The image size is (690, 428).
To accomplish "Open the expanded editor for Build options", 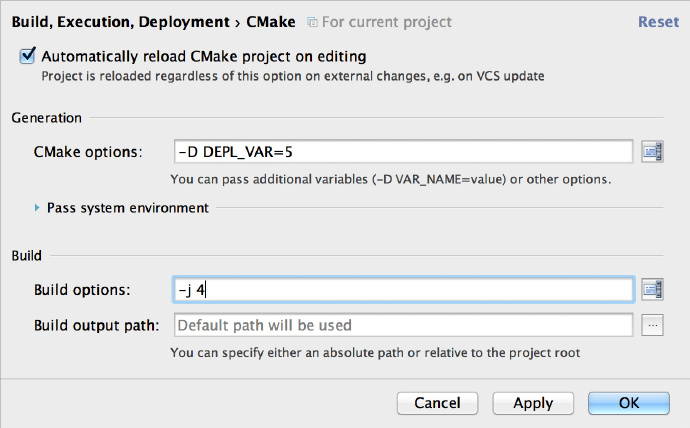I will point(652,289).
